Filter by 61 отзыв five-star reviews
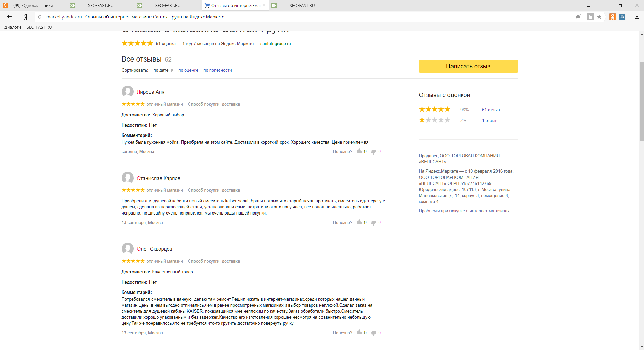644x350 pixels. [491, 110]
